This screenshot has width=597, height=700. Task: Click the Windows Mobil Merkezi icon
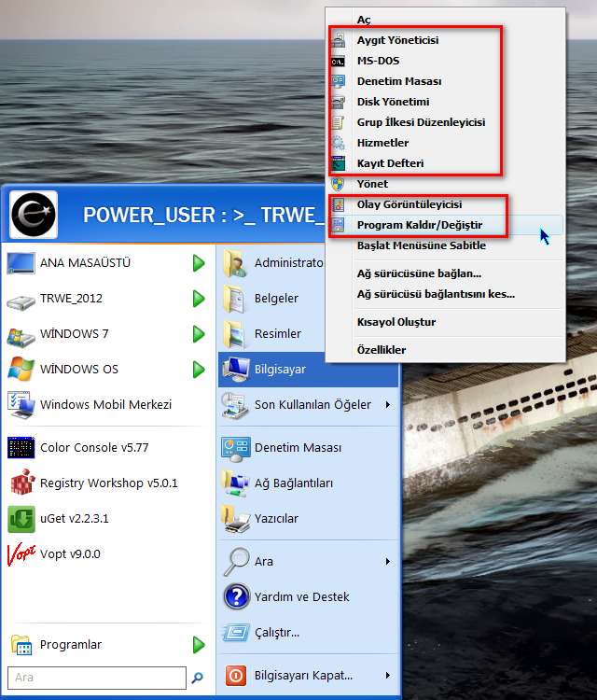pos(21,405)
